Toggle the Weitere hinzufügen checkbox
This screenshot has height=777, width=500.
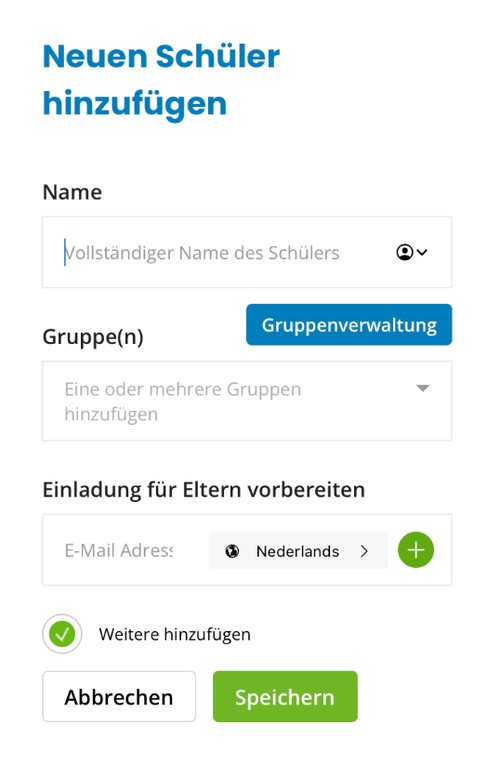point(62,634)
